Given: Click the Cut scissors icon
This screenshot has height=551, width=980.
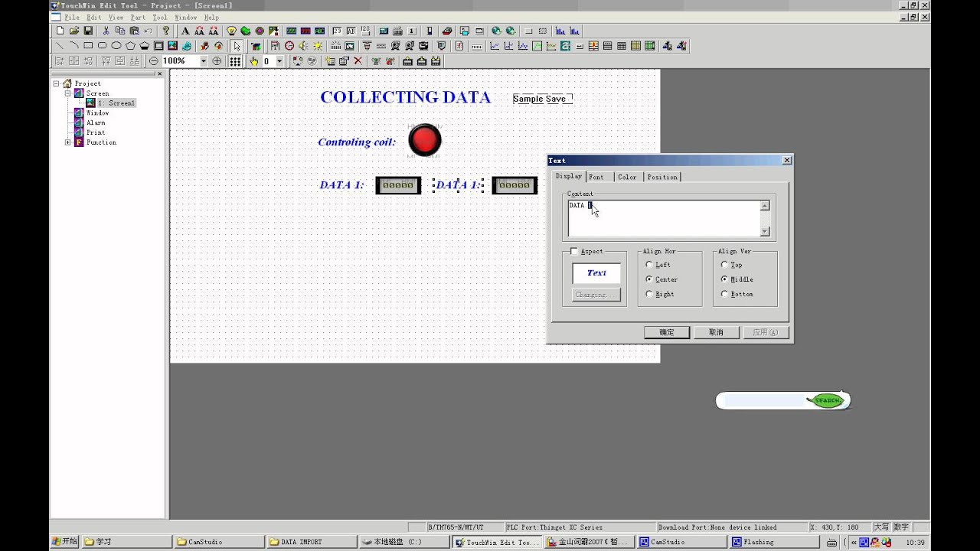Looking at the screenshot, I should pyautogui.click(x=106, y=31).
